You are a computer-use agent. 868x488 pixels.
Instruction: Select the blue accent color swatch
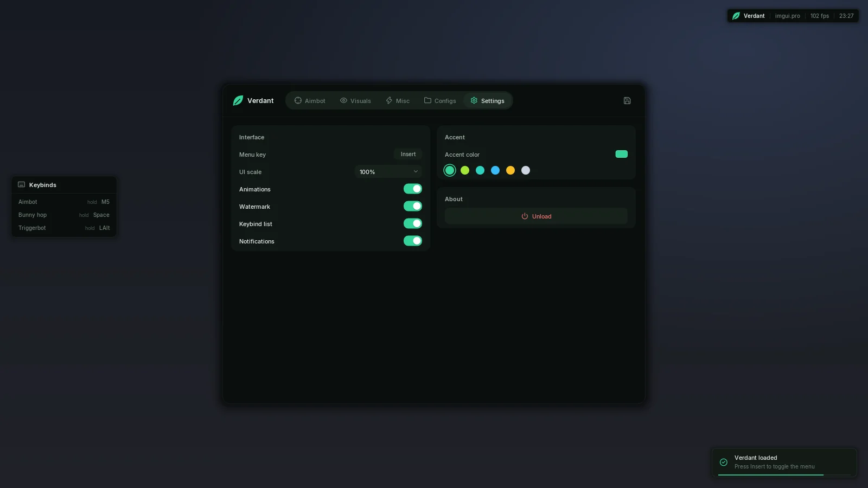coord(495,170)
